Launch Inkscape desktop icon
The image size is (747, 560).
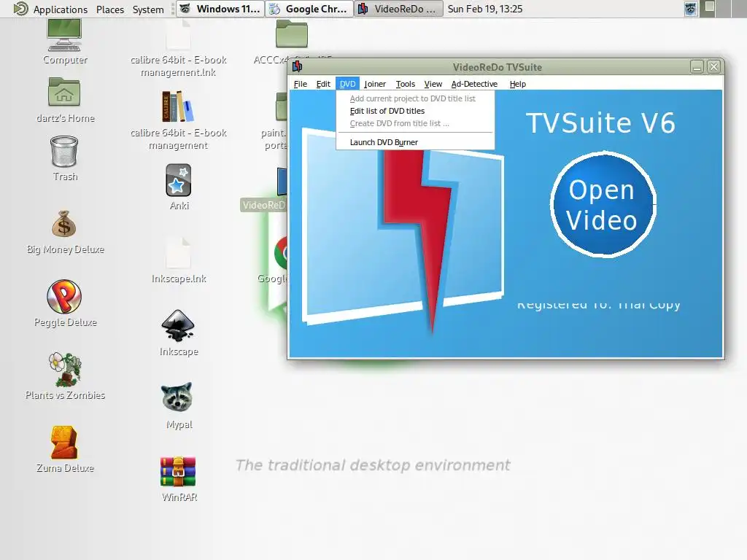(178, 326)
